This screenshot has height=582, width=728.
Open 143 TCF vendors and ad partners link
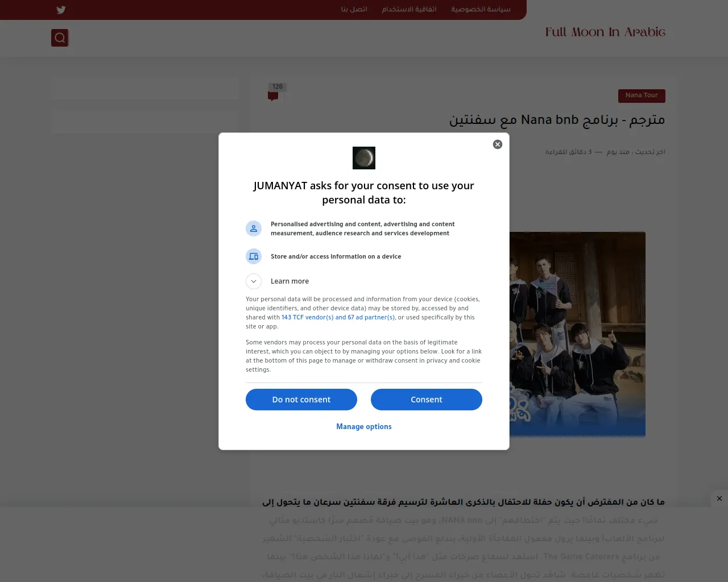338,318
